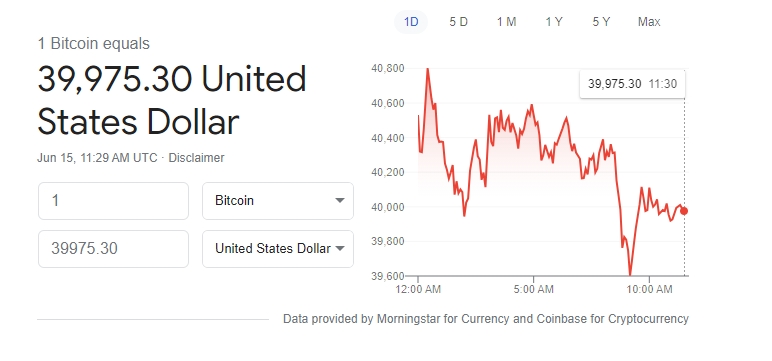The image size is (772, 361).
Task: Click the red current-price dot on chart
Action: coord(684,211)
